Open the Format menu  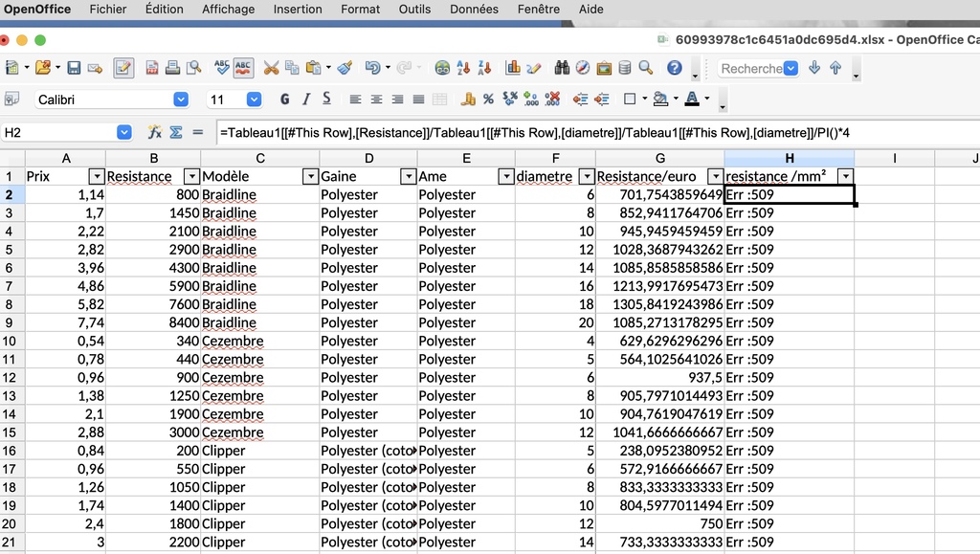pos(360,10)
